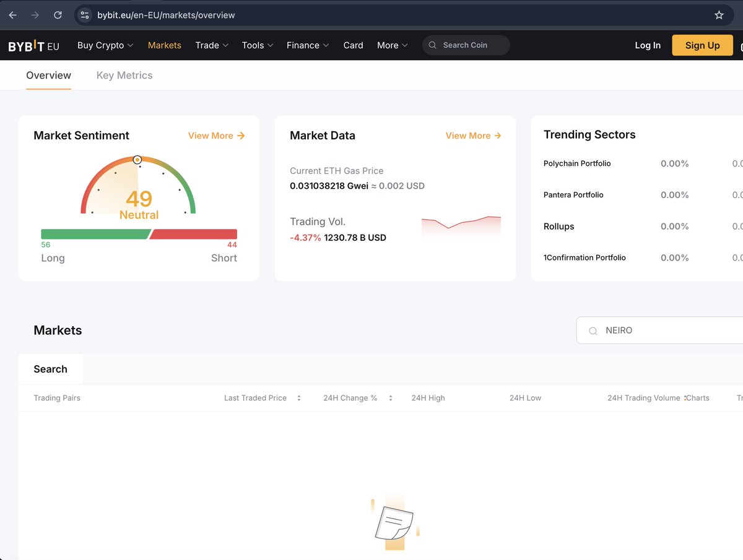Expand the Buy Crypto dropdown
This screenshot has width=743, height=560.
[x=105, y=45]
